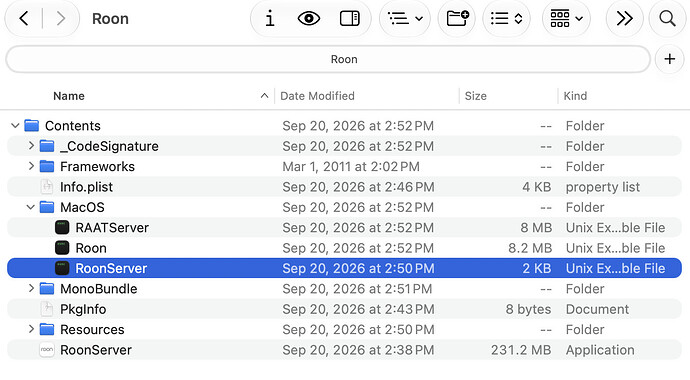Viewport: 690px width, 380px height.
Task: Open the indented list options dropdown
Action: 405,18
